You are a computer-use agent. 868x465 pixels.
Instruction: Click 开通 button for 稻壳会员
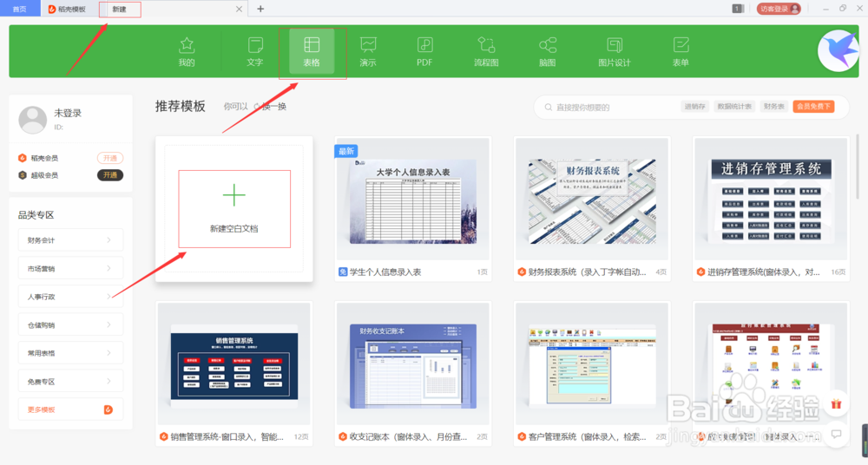(110, 158)
